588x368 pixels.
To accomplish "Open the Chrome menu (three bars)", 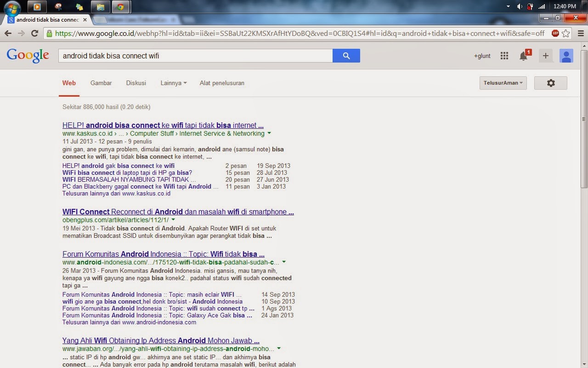I will [580, 33].
